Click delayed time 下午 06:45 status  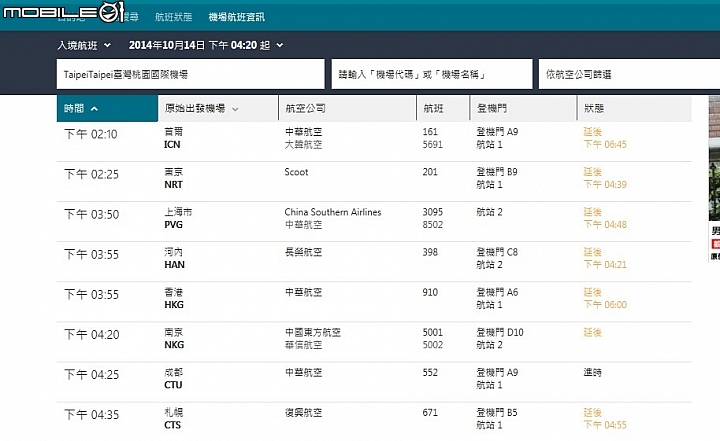coord(605,145)
